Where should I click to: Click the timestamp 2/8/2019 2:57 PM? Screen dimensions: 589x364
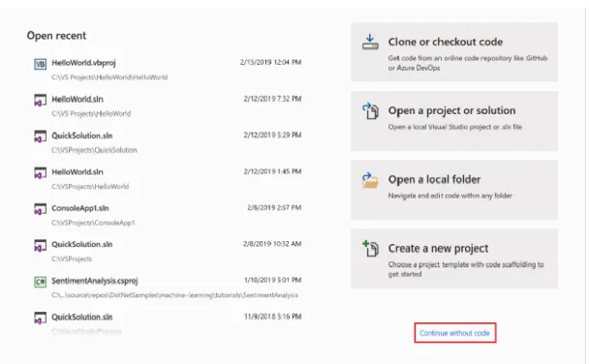tap(274, 207)
